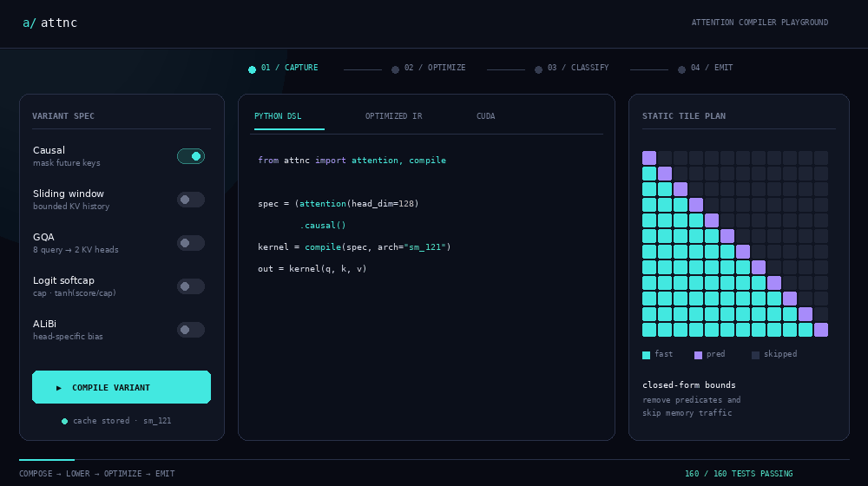Screen dimensions: 868x486
Task: Select the 04 / Emit step dot
Action: coord(681,69)
